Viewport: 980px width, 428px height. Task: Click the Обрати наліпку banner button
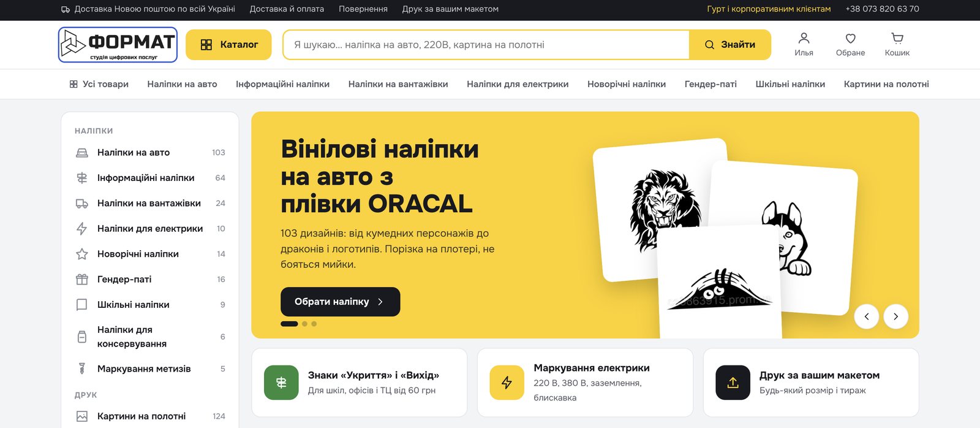341,302
